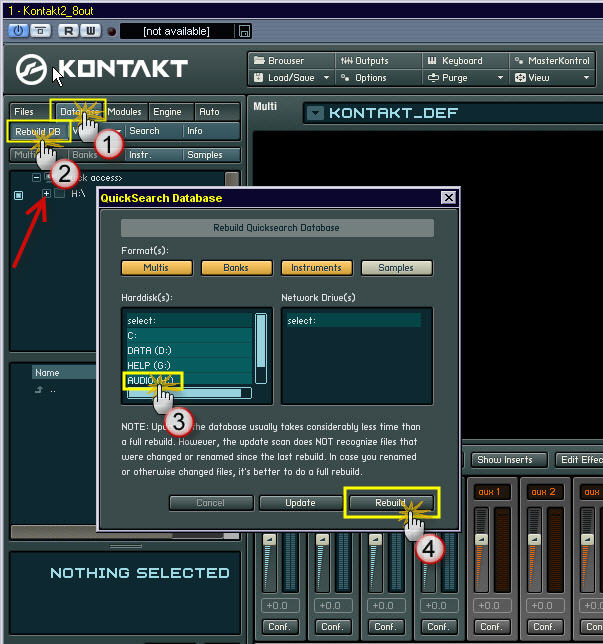Switch to the Auto tab

pos(216,112)
